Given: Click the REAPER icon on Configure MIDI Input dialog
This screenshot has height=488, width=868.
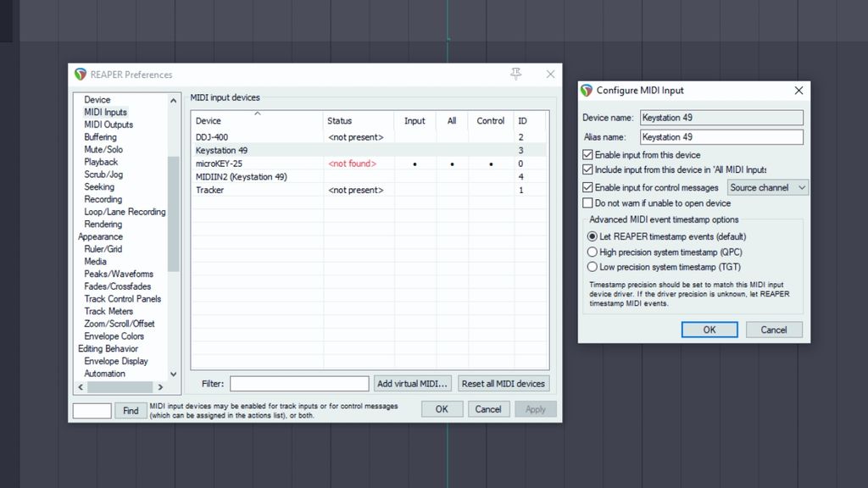Looking at the screenshot, I should 586,90.
